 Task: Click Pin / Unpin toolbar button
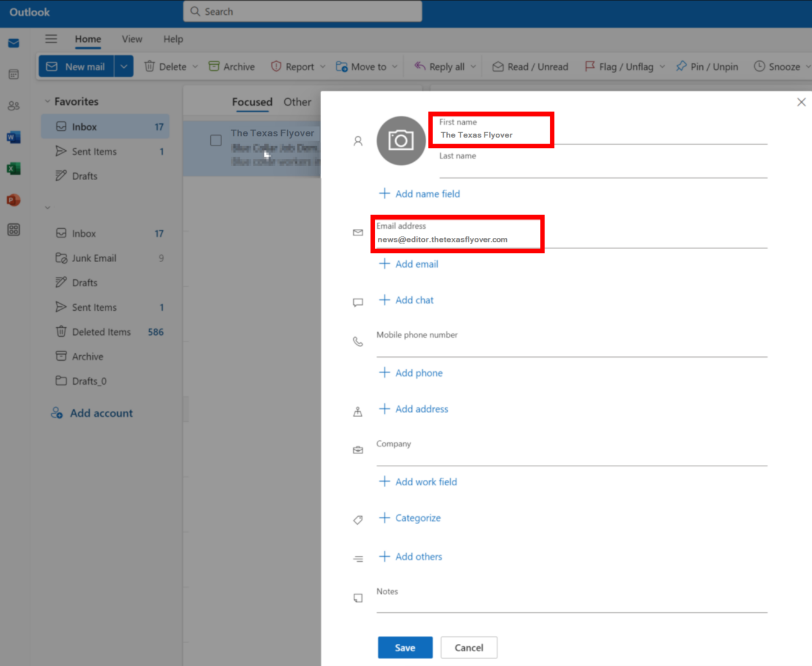(707, 67)
